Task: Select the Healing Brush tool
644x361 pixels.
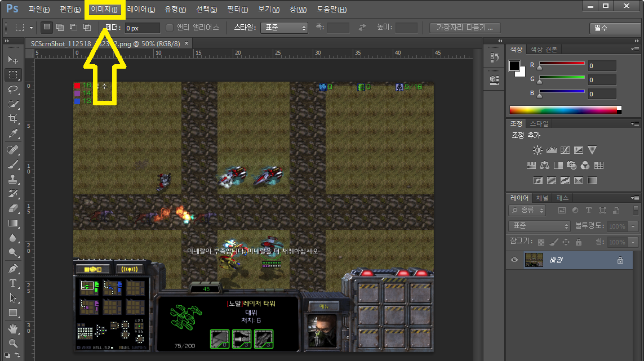Action: 13,149
